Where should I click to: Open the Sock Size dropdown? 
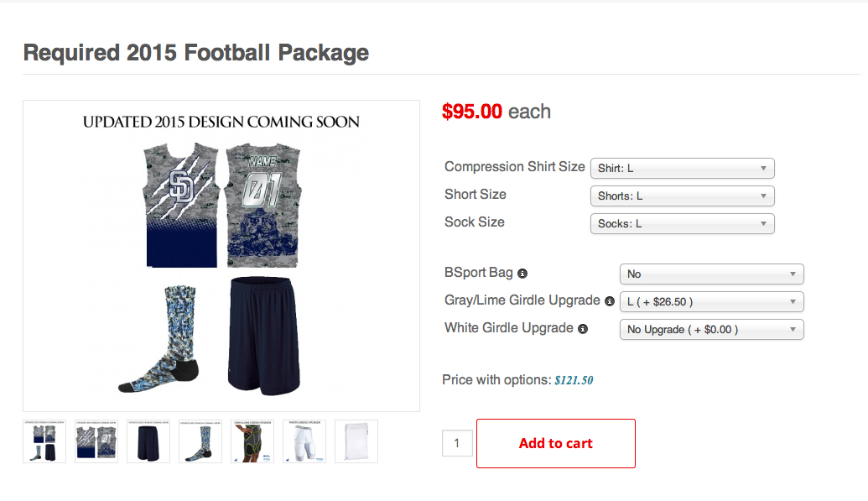click(682, 223)
